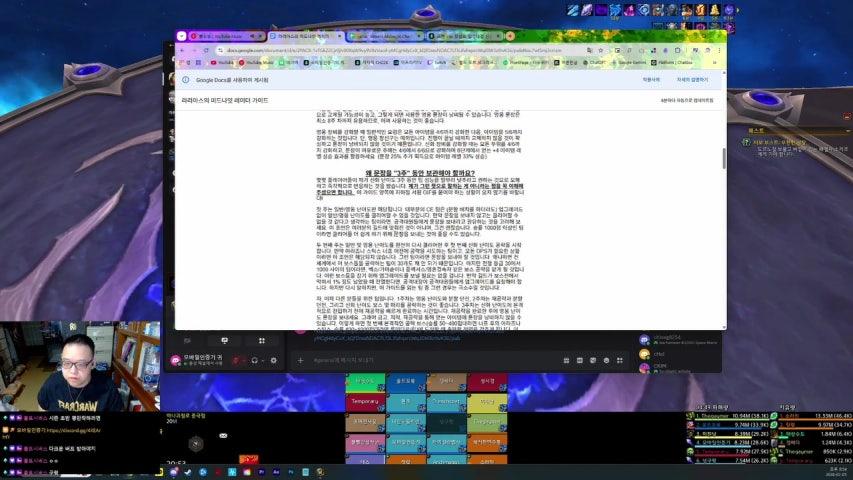Open the Discord sticker picker icon
Viewport: 853px width, 480px height.
click(x=593, y=360)
